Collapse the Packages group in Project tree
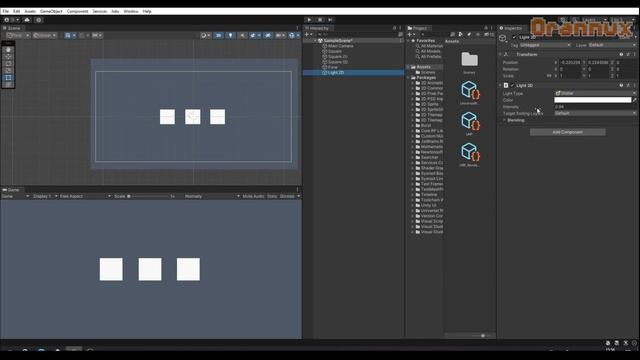 click(409, 78)
